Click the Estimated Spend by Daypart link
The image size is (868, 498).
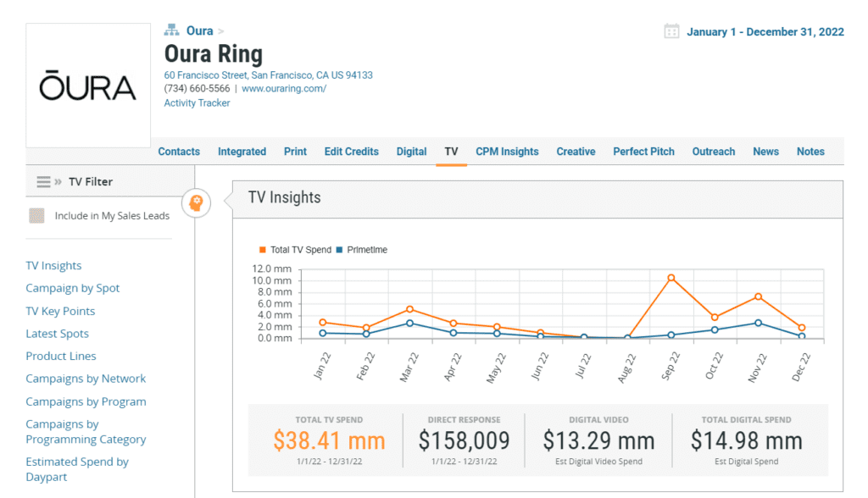tap(77, 469)
